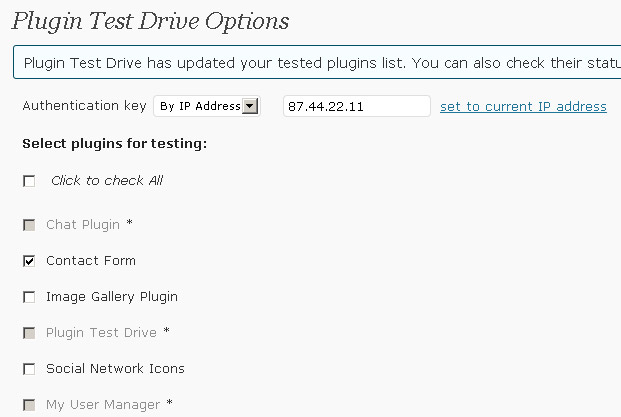This screenshot has height=417, width=621.
Task: Tick the Social Network Icons checkbox
Action: (x=29, y=369)
